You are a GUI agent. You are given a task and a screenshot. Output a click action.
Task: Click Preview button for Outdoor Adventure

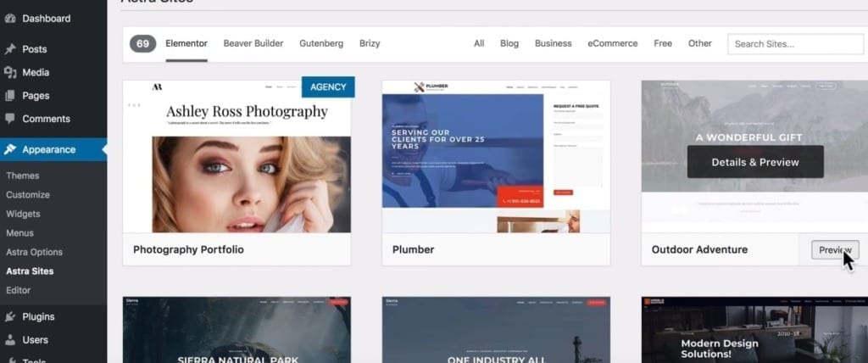coord(835,250)
